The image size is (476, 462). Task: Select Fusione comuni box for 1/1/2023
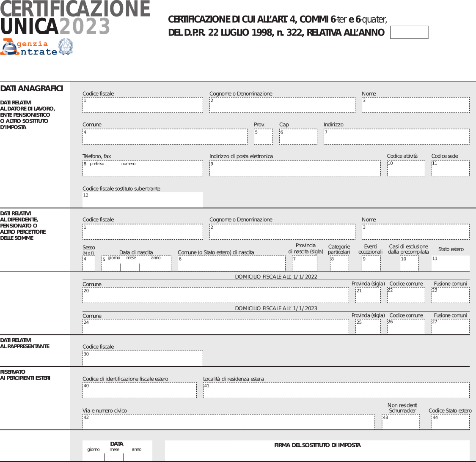click(x=450, y=327)
